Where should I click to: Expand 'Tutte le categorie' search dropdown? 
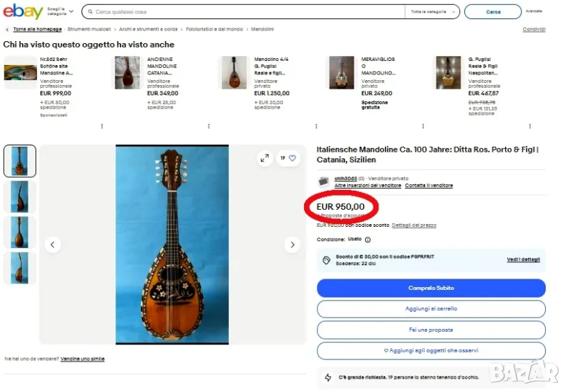pos(431,12)
